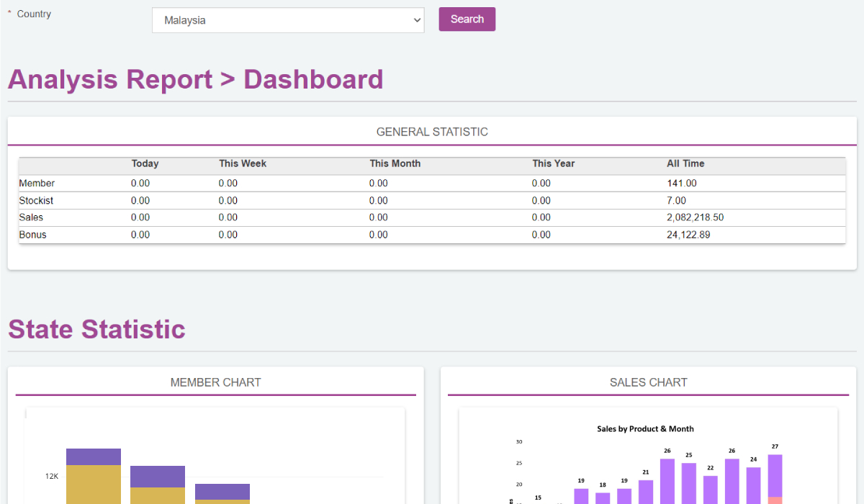864x504 pixels.
Task: Click the yellow segment of the first member bar
Action: 94,485
